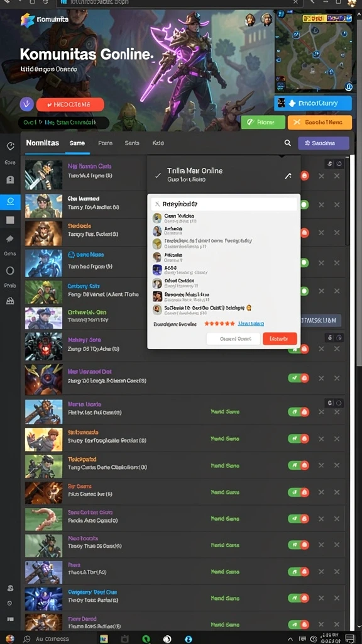
Task: Open the green Q app in taskbar
Action: (x=145, y=639)
